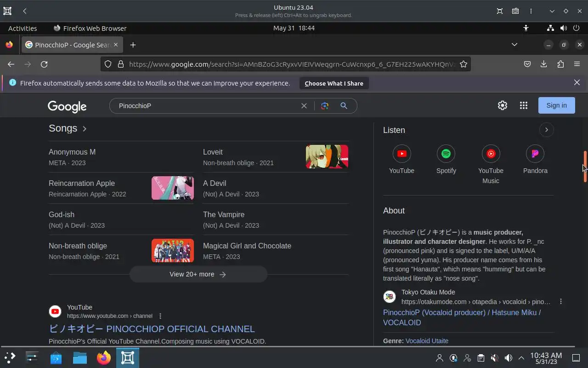Open Pandora listen option
Viewport: 588px width, 368px height.
(x=535, y=160)
